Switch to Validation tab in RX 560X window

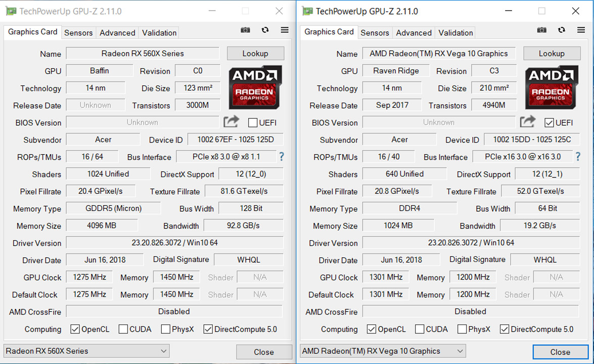159,33
